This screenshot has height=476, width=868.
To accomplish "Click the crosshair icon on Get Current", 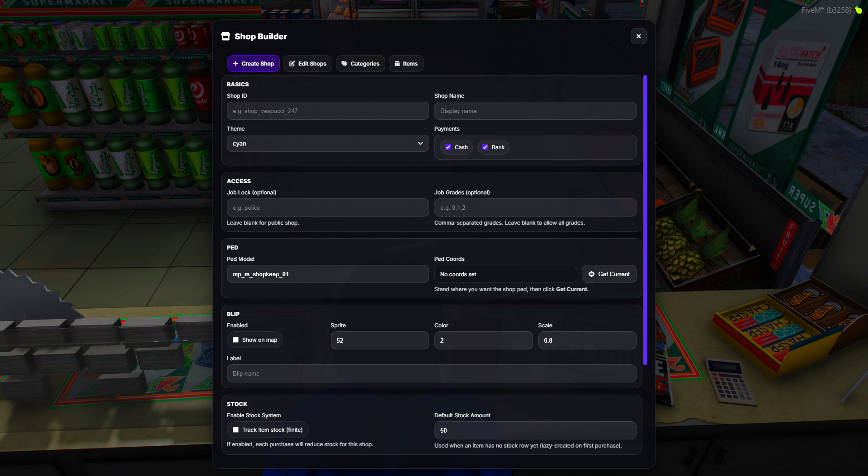I will [591, 274].
